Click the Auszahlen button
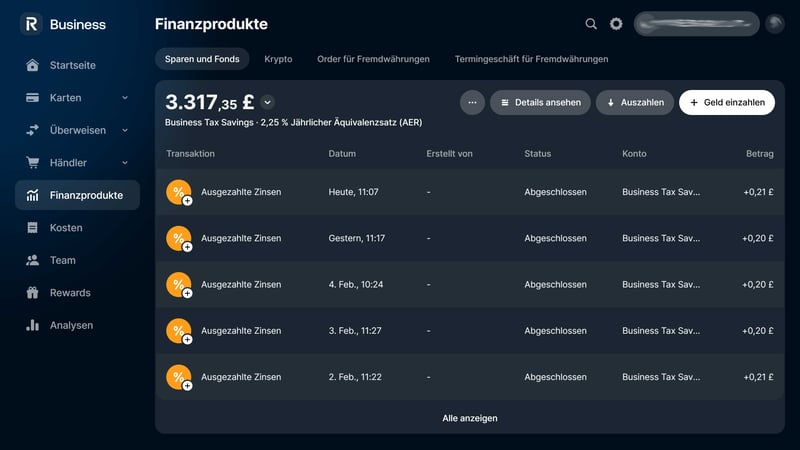This screenshot has height=450, width=800. (634, 102)
